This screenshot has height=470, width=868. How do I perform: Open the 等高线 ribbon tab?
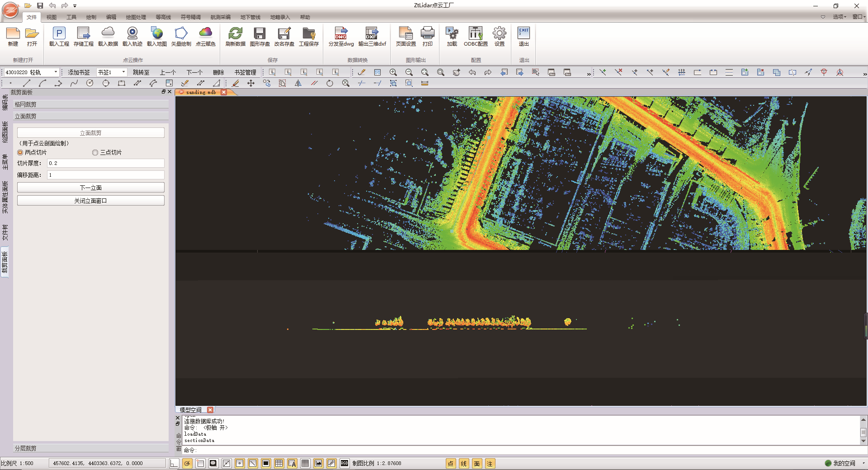(x=163, y=17)
